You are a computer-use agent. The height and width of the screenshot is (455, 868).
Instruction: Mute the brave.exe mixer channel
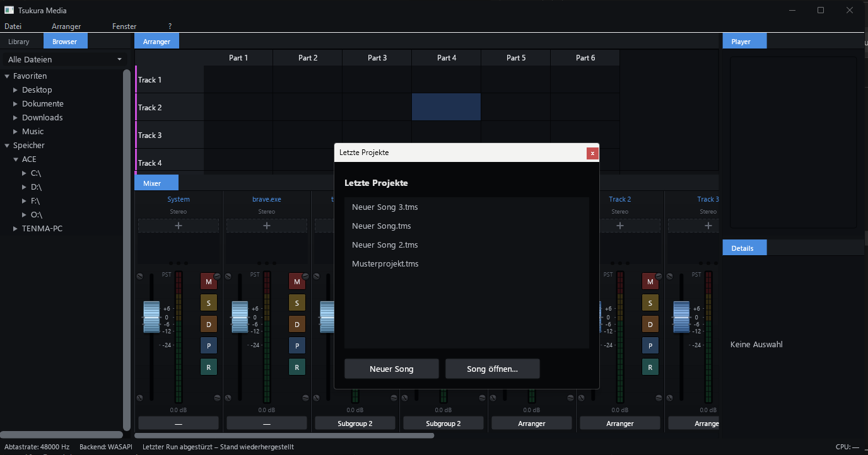pyautogui.click(x=297, y=282)
